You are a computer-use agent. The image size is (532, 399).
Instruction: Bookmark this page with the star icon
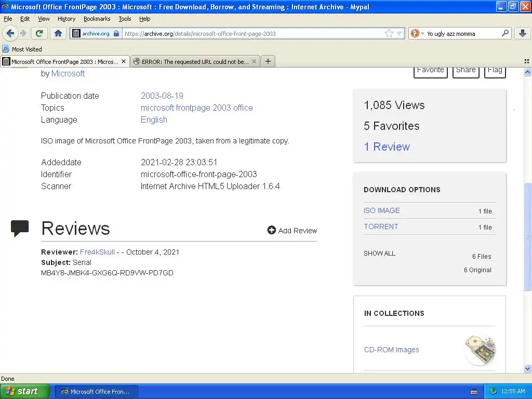pyautogui.click(x=389, y=33)
